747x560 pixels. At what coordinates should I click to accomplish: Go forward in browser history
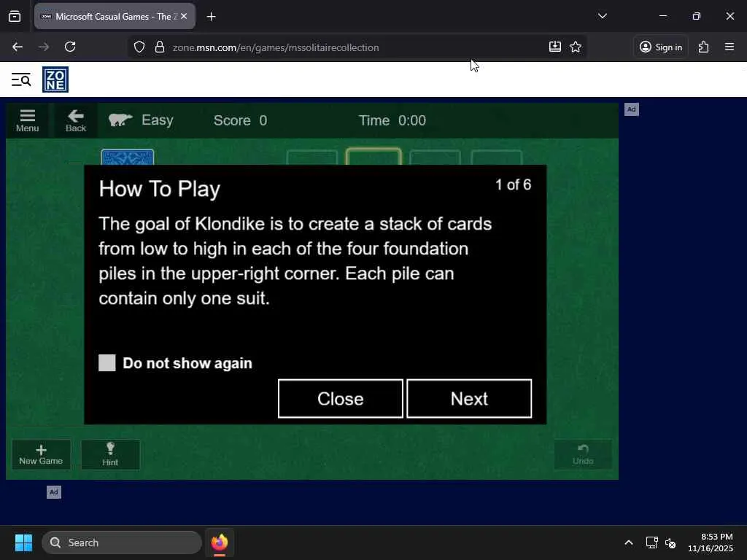click(x=44, y=47)
